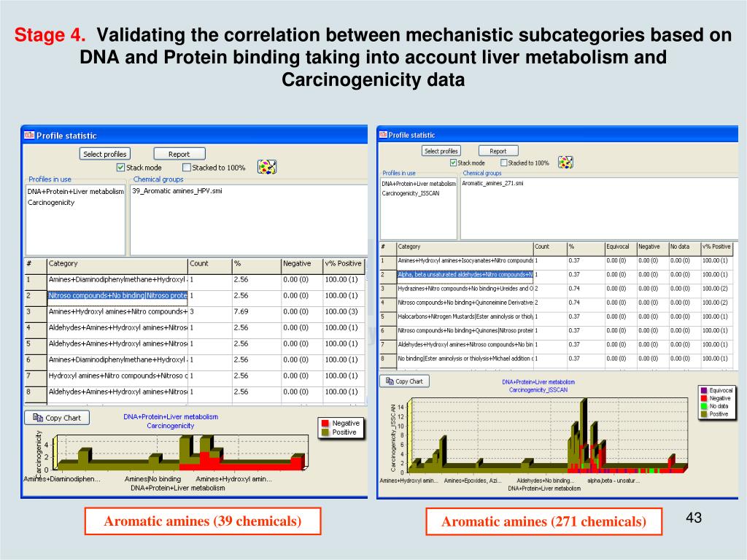Select Carcinogenicity_ISSCAN profile in right window

tap(410, 193)
